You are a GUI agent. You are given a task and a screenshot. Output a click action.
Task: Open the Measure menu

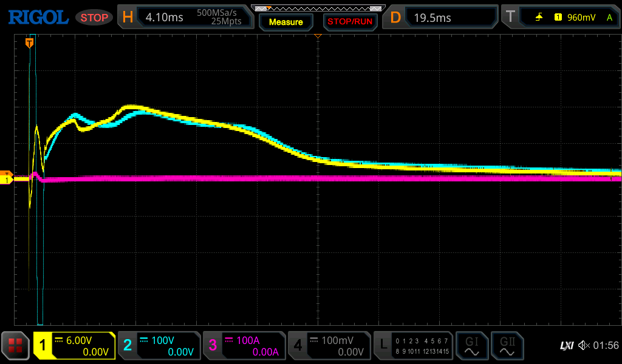[285, 22]
